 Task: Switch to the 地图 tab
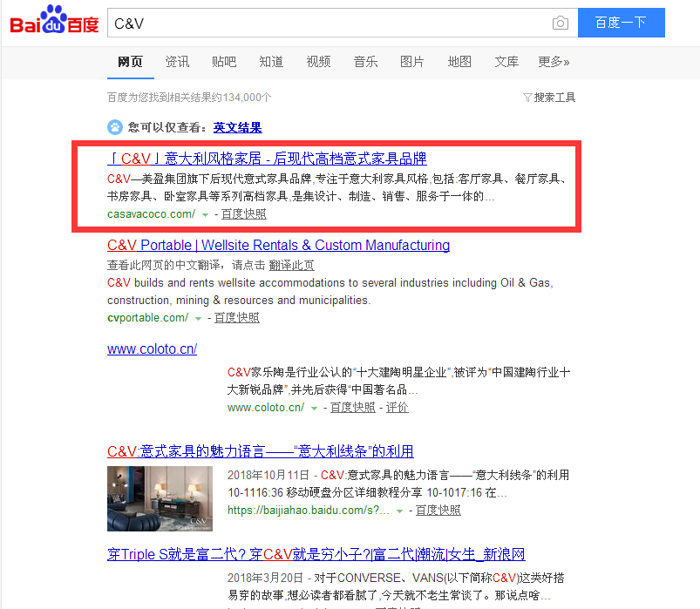pos(459,62)
